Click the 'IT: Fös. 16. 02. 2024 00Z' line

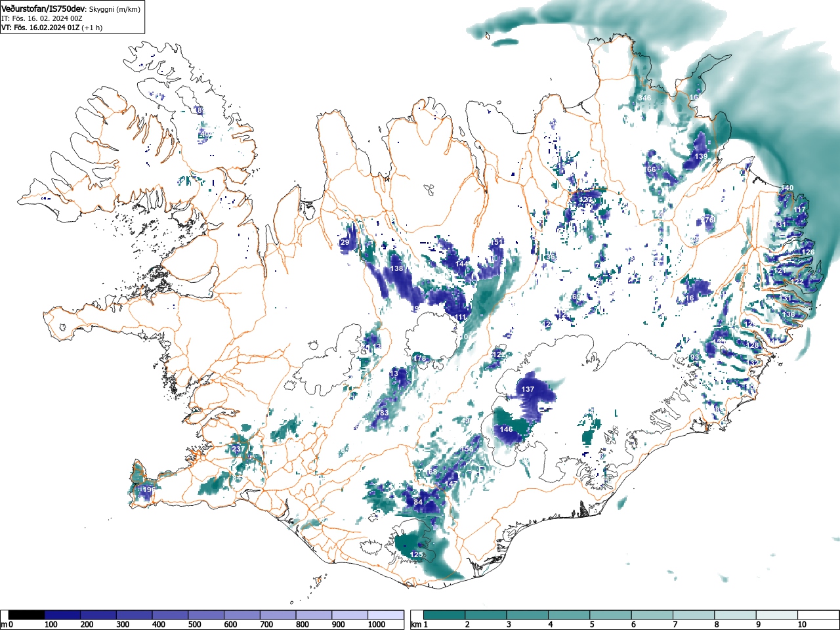click(42, 18)
